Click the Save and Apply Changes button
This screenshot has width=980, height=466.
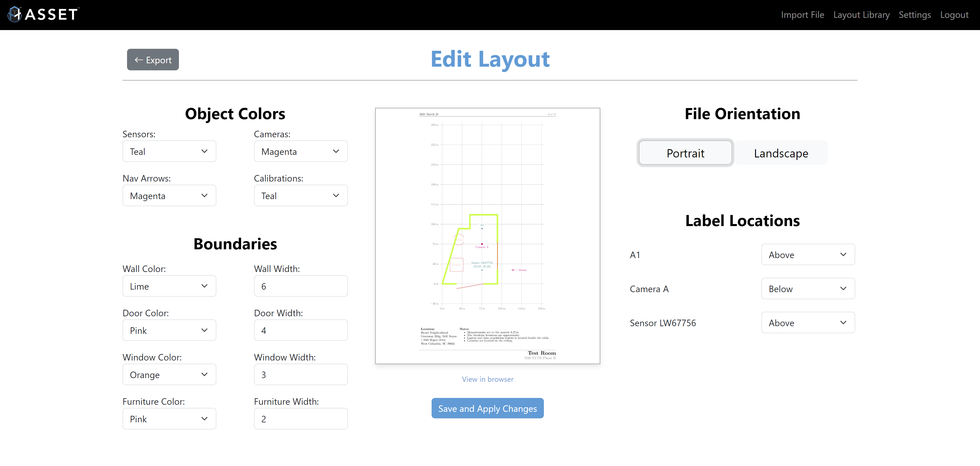[487, 408]
